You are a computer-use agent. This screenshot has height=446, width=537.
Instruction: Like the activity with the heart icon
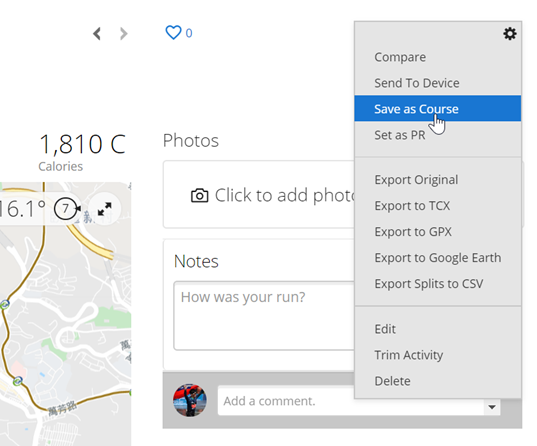tap(173, 33)
